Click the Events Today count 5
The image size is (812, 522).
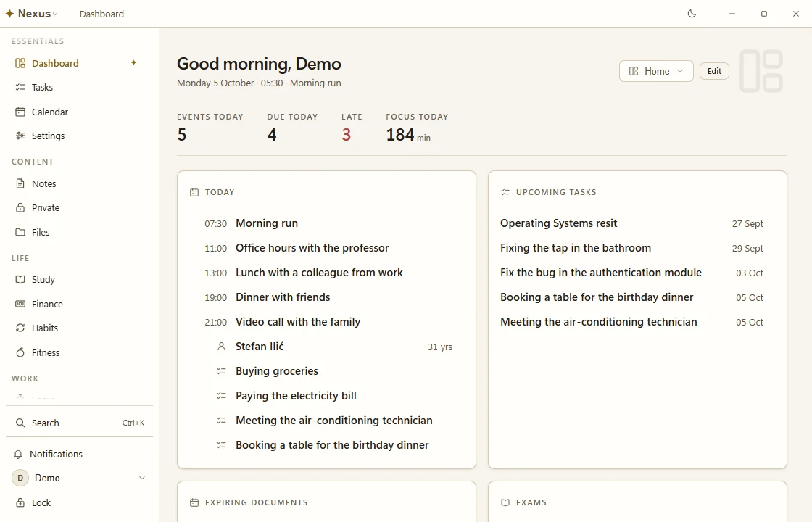(182, 135)
